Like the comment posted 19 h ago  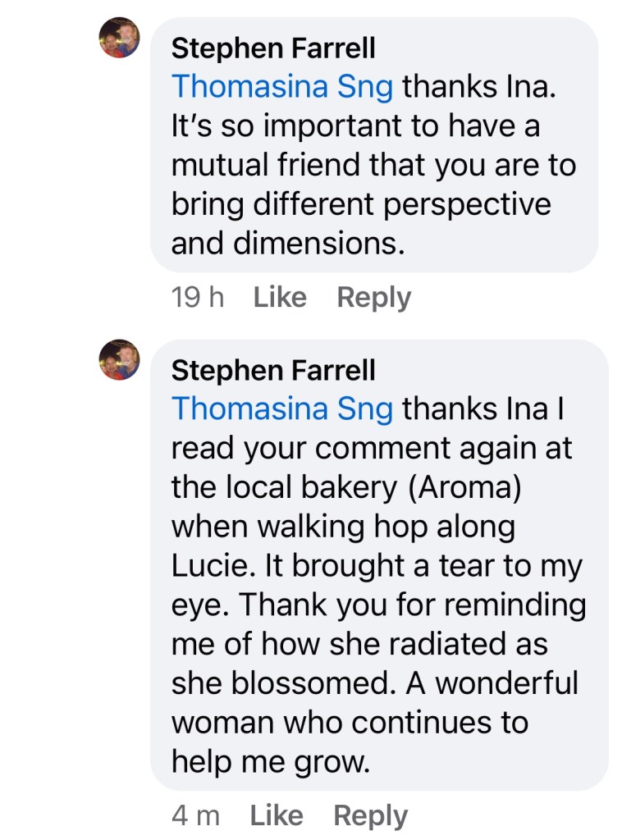tap(280, 297)
